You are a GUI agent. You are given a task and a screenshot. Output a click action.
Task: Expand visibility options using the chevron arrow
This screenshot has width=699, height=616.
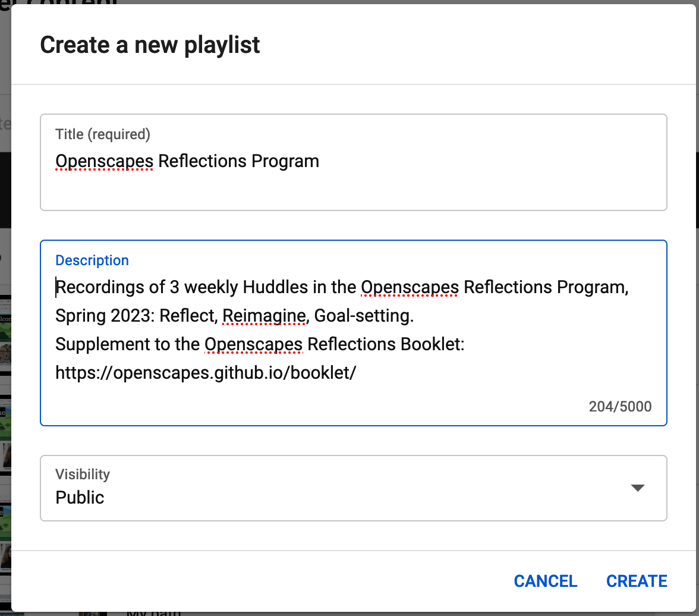click(637, 488)
